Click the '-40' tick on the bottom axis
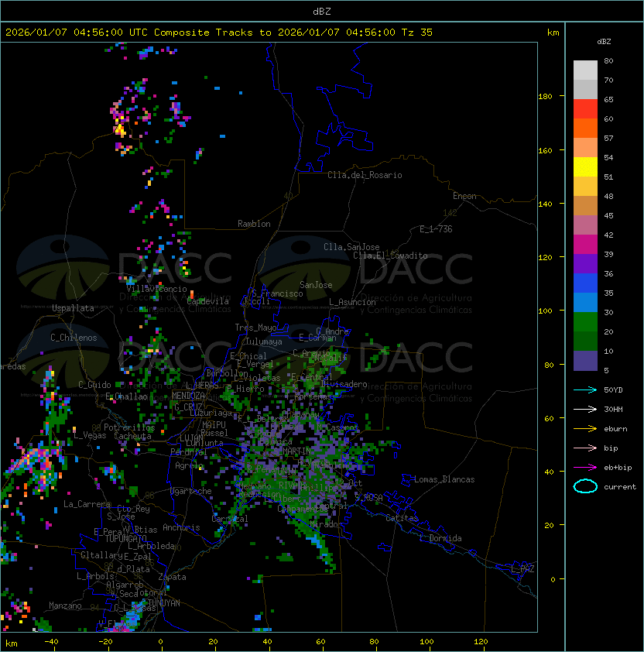This screenshot has width=644, height=652. coord(52,642)
